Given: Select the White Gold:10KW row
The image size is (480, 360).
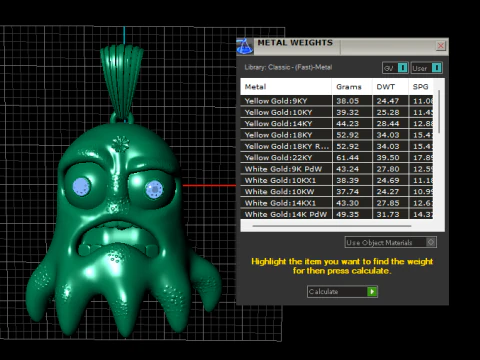Looking at the screenshot, I should pyautogui.click(x=337, y=192).
